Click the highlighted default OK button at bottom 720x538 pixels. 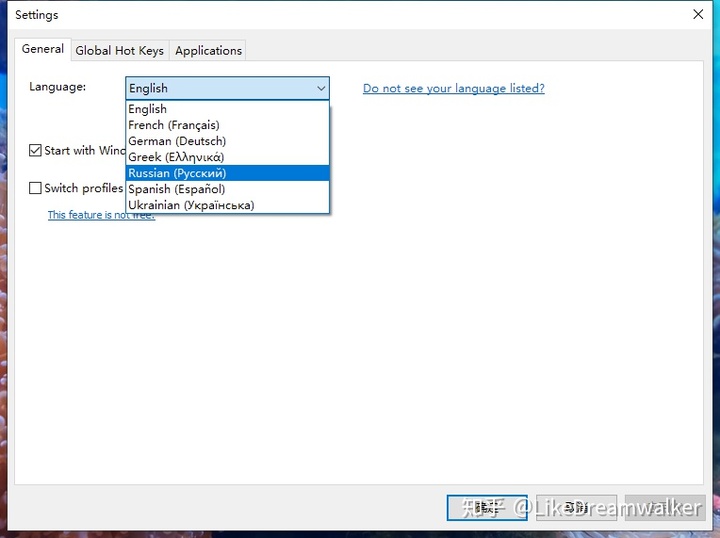(487, 508)
